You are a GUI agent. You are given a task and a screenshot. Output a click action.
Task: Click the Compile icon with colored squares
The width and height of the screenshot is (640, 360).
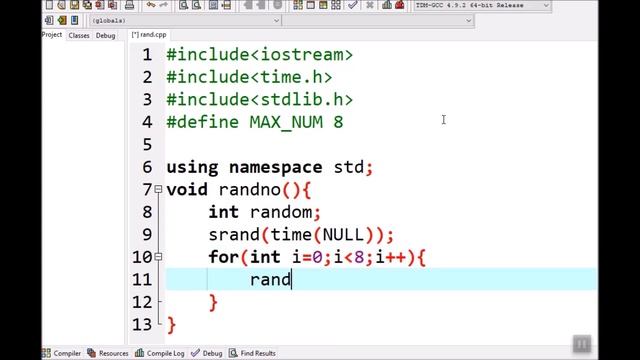point(298,5)
